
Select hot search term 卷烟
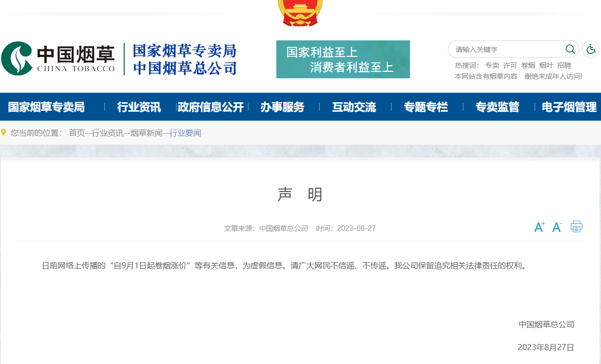[528, 65]
